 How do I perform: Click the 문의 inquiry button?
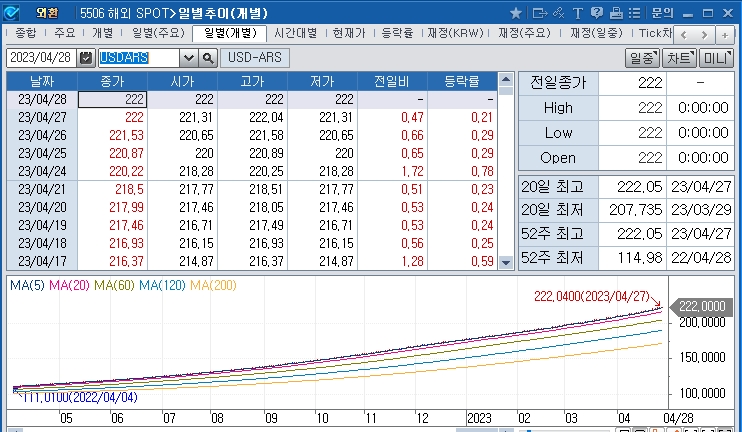(662, 13)
